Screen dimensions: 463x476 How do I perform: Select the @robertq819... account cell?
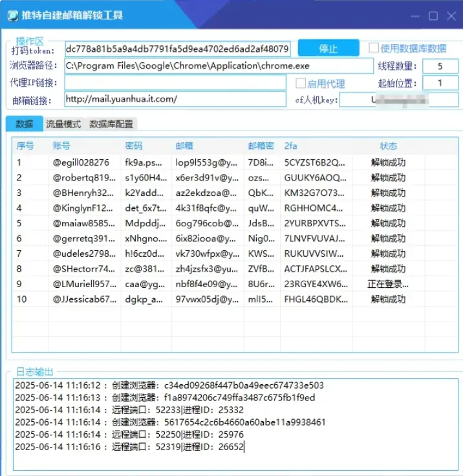[84, 178]
